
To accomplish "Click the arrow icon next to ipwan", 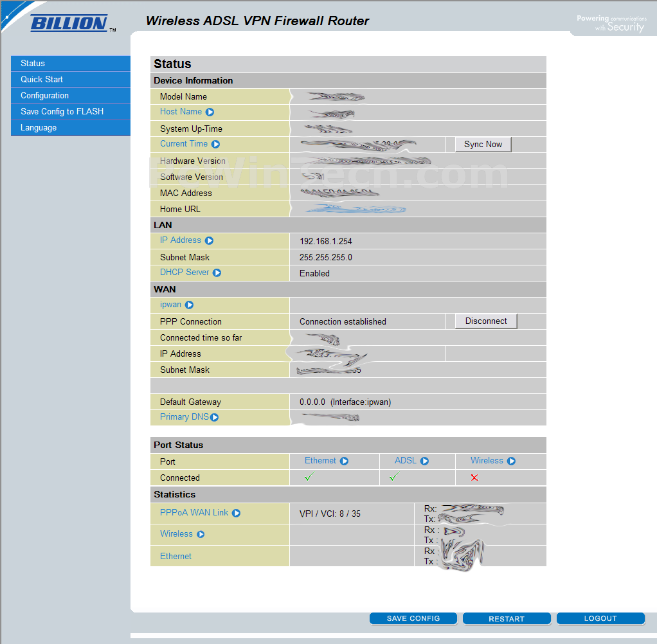I will [189, 305].
